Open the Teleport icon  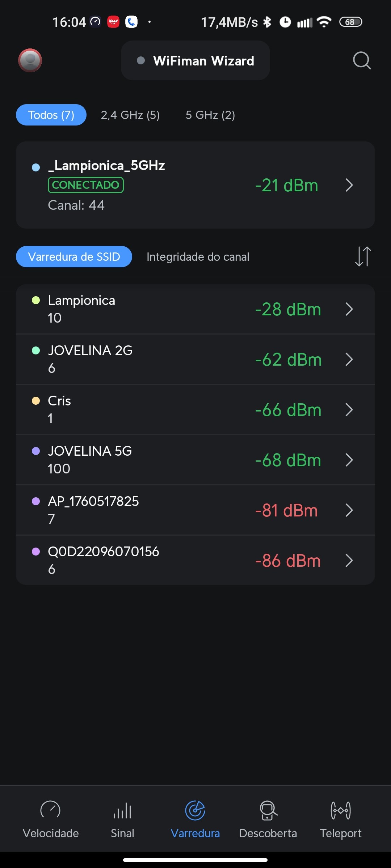tap(340, 810)
